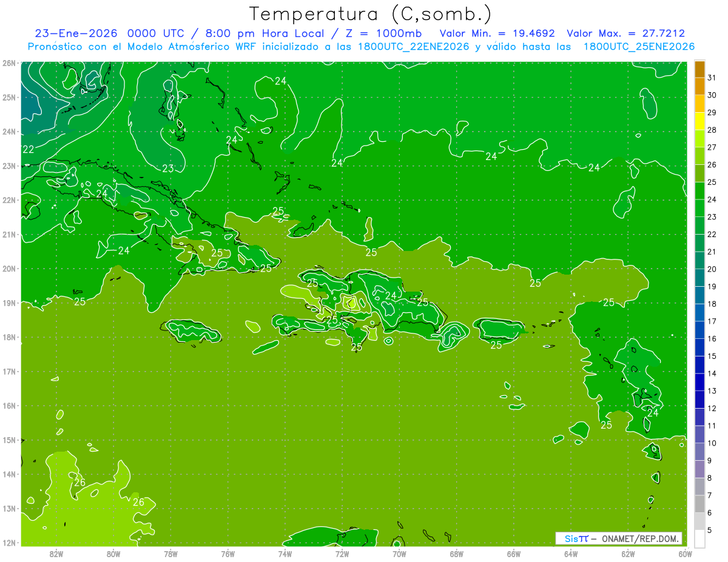
Task: Click legend value "13" on the color scale
Action: 712,391
